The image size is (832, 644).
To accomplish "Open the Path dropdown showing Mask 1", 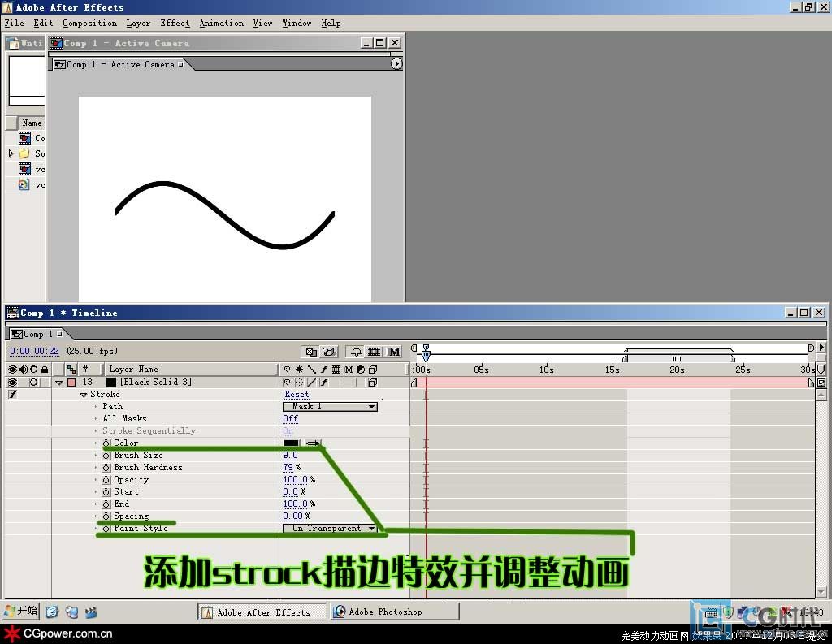I will click(330, 407).
